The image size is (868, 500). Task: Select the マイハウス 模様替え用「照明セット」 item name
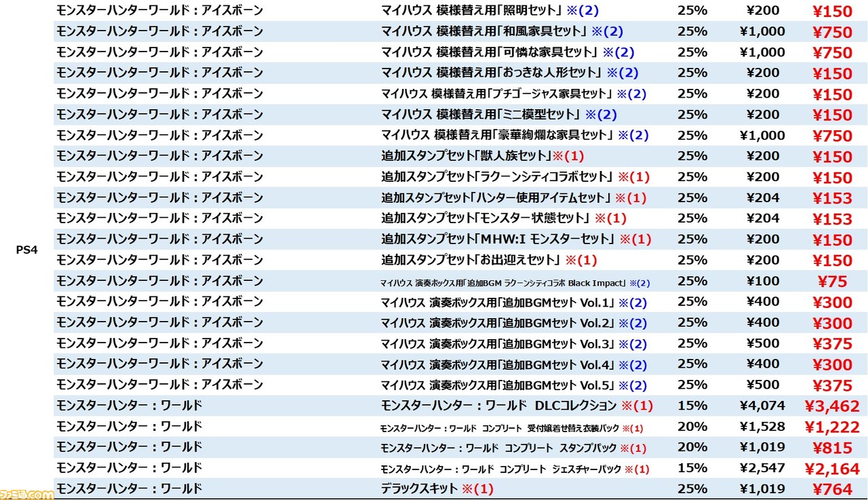(x=472, y=11)
